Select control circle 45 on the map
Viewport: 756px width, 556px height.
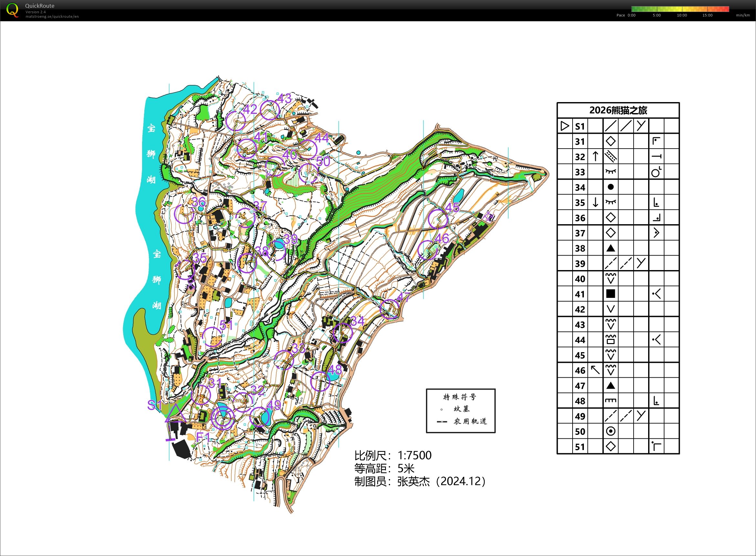click(438, 219)
